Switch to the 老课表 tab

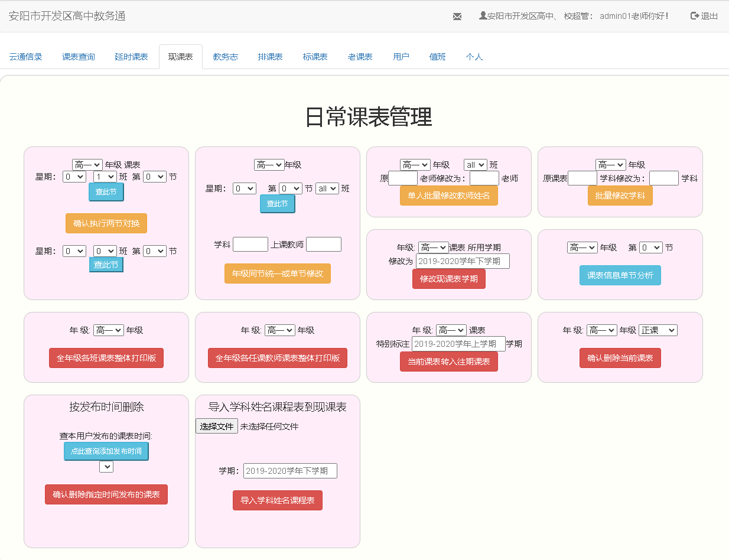tap(360, 57)
